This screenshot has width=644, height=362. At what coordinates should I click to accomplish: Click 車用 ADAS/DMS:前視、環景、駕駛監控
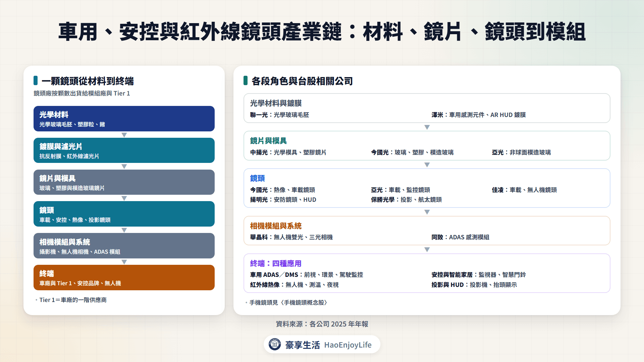click(307, 275)
